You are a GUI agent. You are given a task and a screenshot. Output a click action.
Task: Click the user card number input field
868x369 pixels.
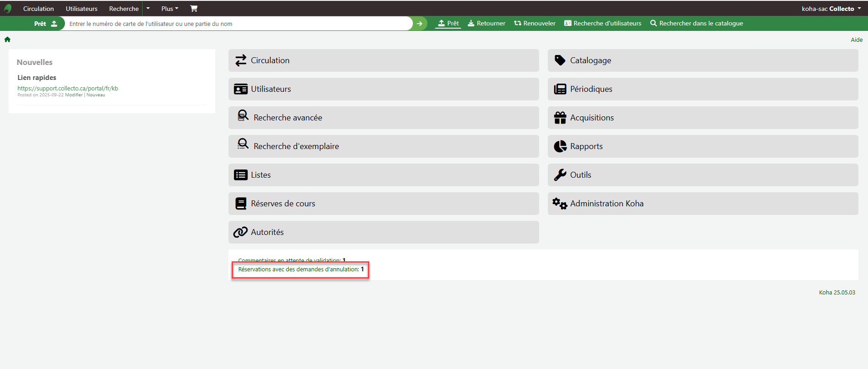tap(238, 24)
